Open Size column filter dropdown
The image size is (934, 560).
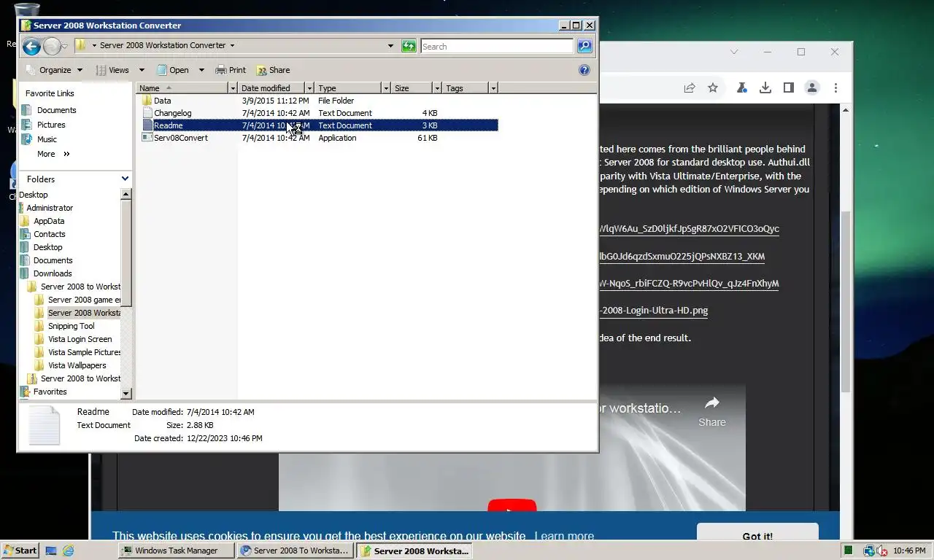[438, 88]
